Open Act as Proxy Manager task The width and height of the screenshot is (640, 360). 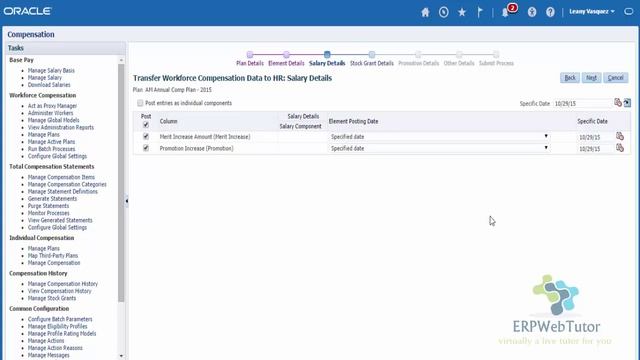pyautogui.click(x=52, y=106)
